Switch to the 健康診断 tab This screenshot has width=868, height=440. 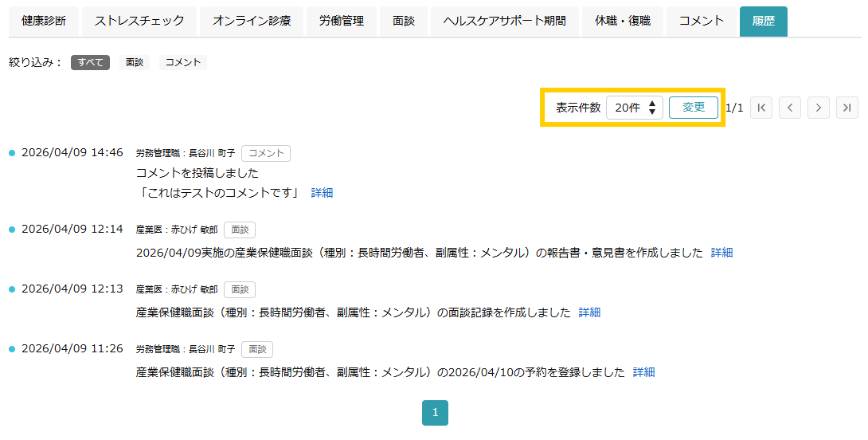[44, 22]
